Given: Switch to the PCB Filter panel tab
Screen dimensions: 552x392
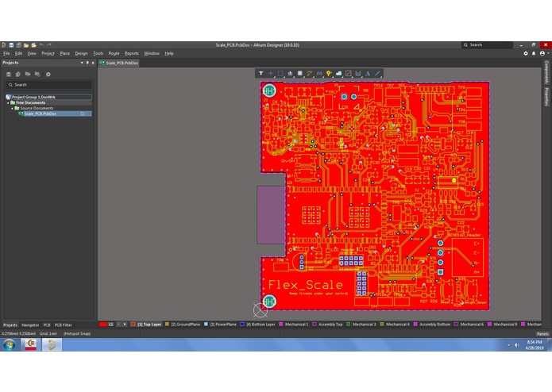Looking at the screenshot, I should [x=64, y=325].
